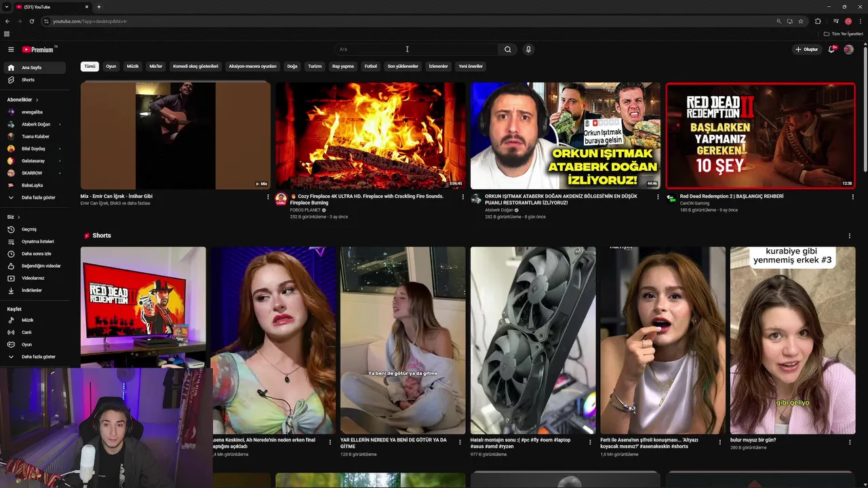Open Videolarınız in sidebar
This screenshot has width=868, height=488.
tap(36, 278)
